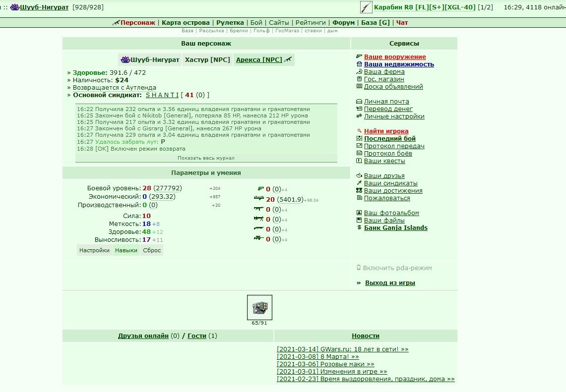
Task: Click the ГосМагаз submenu link
Action: point(287,31)
